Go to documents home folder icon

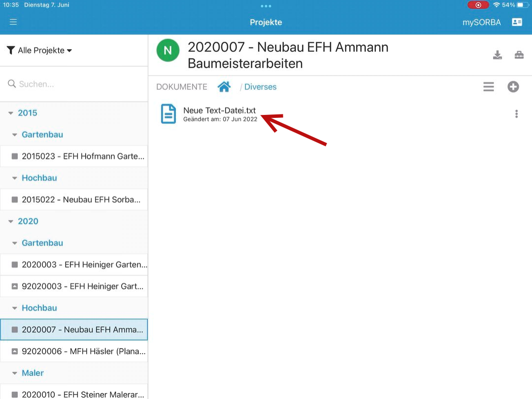pos(224,87)
